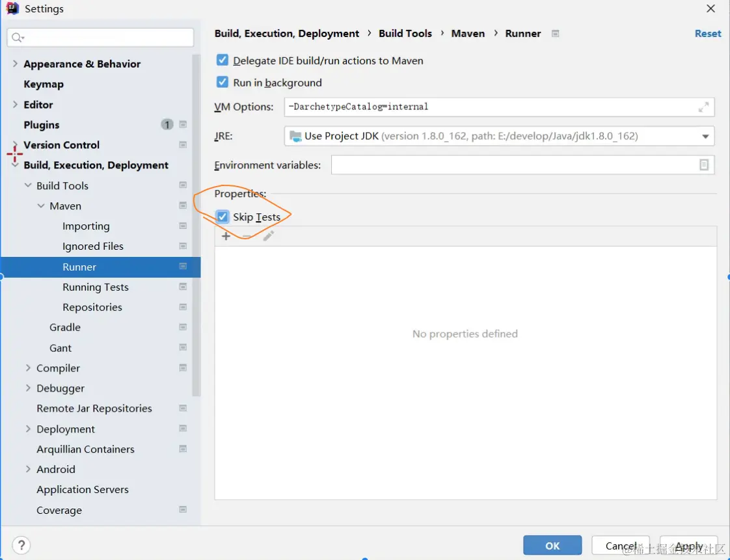The height and width of the screenshot is (560, 730).
Task: Open the environment variables editor icon
Action: [704, 165]
